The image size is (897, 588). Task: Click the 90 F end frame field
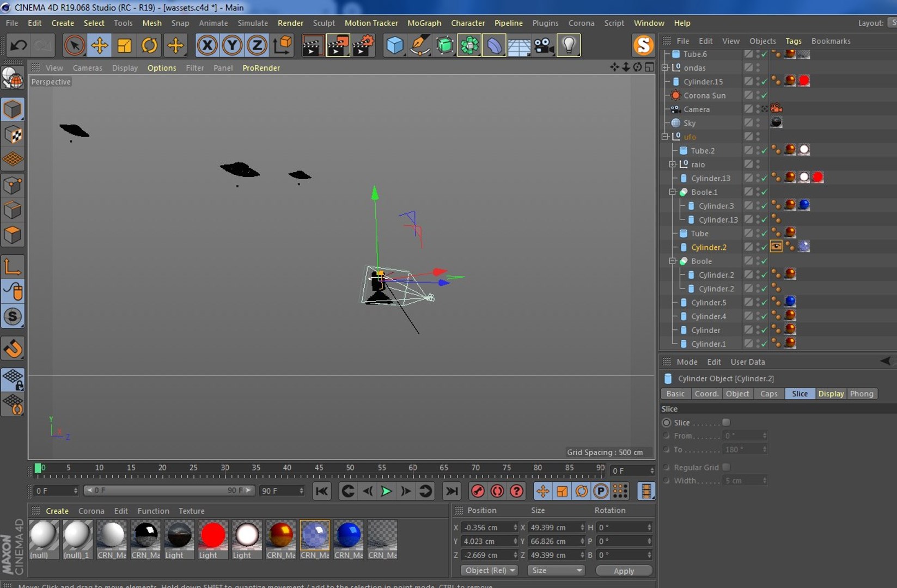pos(282,491)
